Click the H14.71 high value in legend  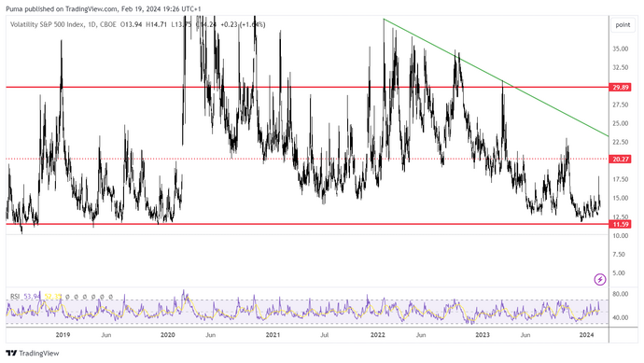pos(156,24)
